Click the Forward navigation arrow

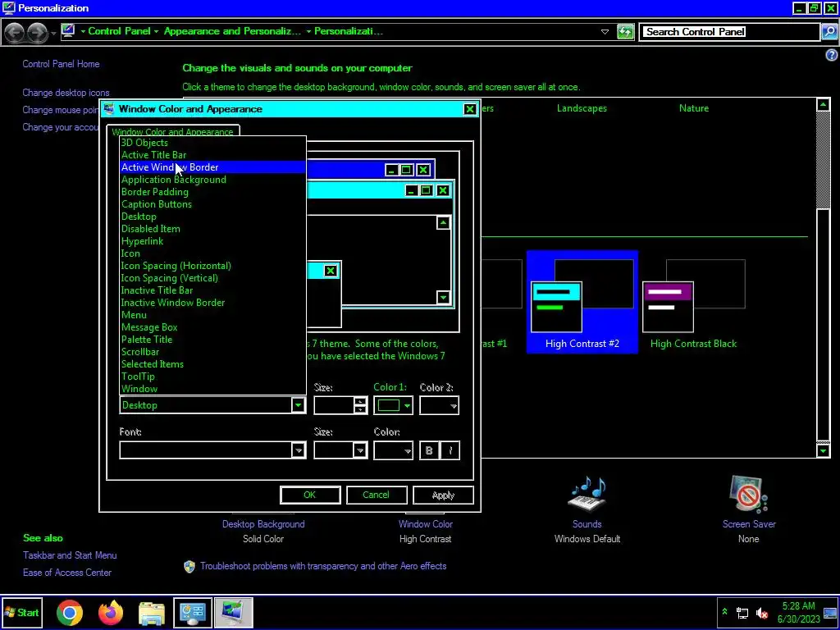tap(37, 33)
